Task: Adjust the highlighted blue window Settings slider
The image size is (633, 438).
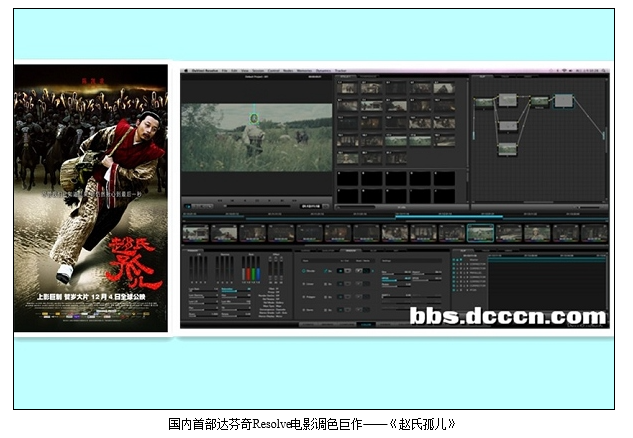Action: coord(396,279)
